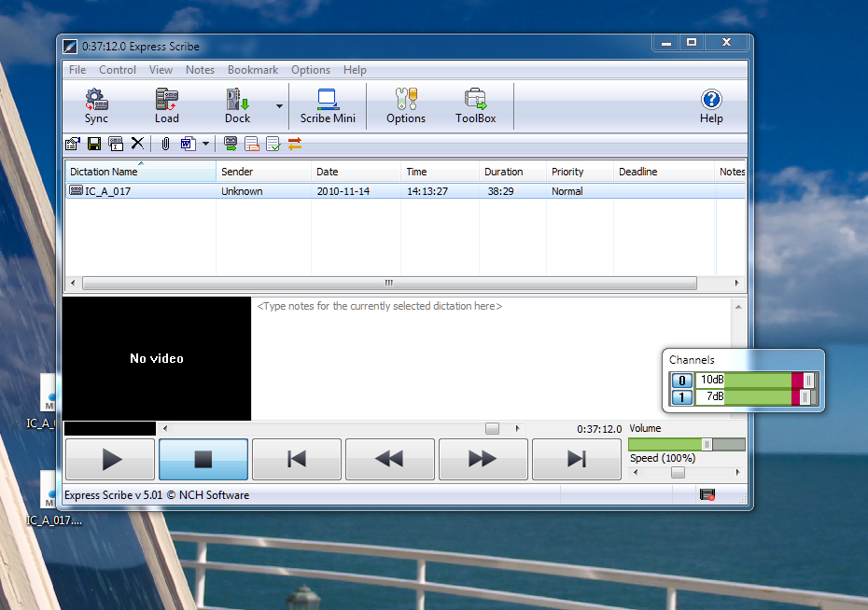This screenshot has width=868, height=610.
Task: Sort by Duration column header
Action: pos(512,172)
